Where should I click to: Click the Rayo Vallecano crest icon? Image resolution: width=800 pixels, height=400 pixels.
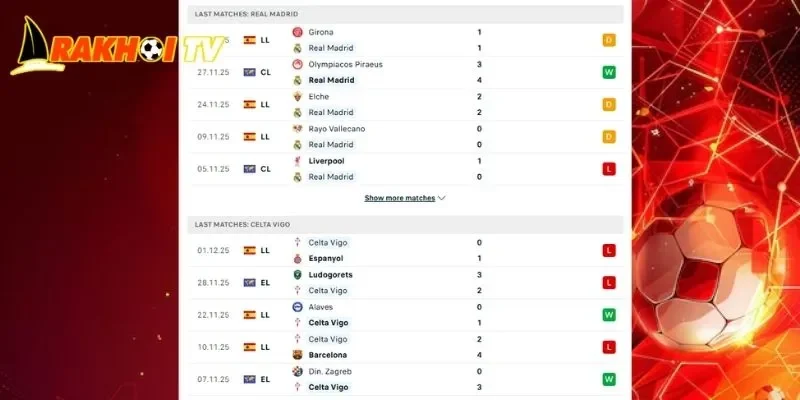[297, 129]
